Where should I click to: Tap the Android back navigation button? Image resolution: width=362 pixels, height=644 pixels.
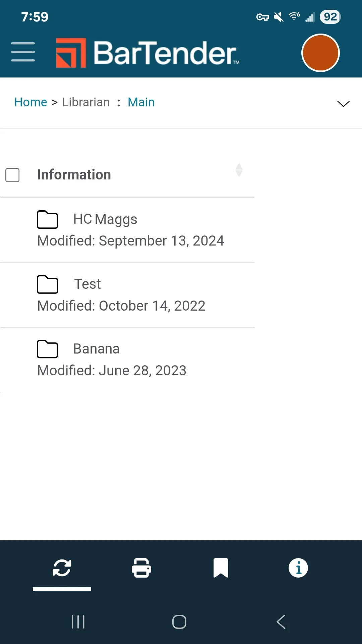(x=281, y=622)
